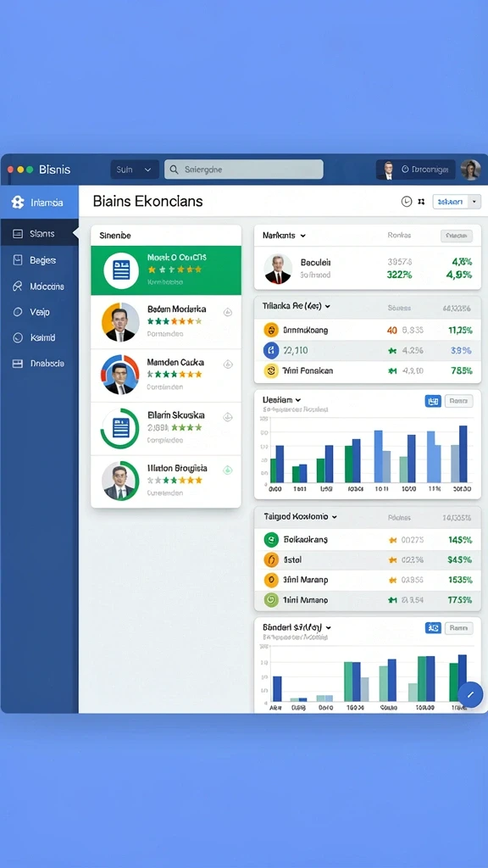Select the green highlighted Moek O Coricns card

pyautogui.click(x=166, y=270)
